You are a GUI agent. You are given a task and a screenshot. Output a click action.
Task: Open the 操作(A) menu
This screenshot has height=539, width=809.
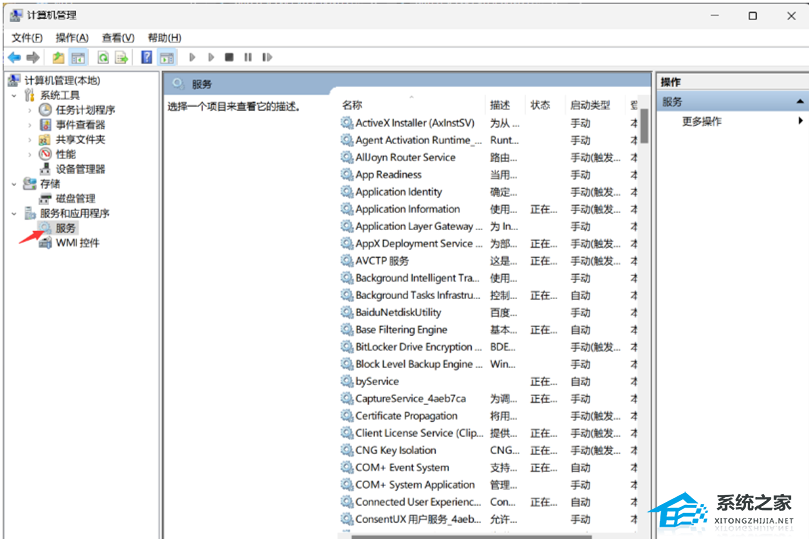tap(72, 38)
